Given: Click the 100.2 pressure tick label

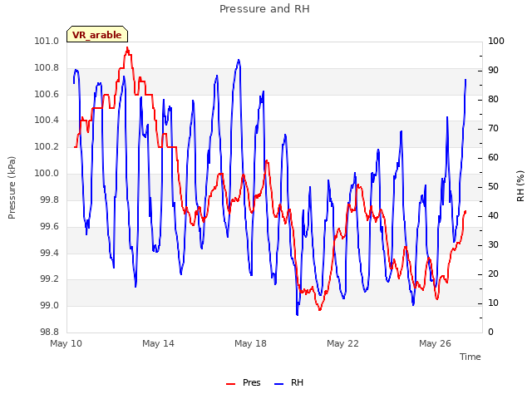Looking at the screenshot, I should click(x=47, y=147).
